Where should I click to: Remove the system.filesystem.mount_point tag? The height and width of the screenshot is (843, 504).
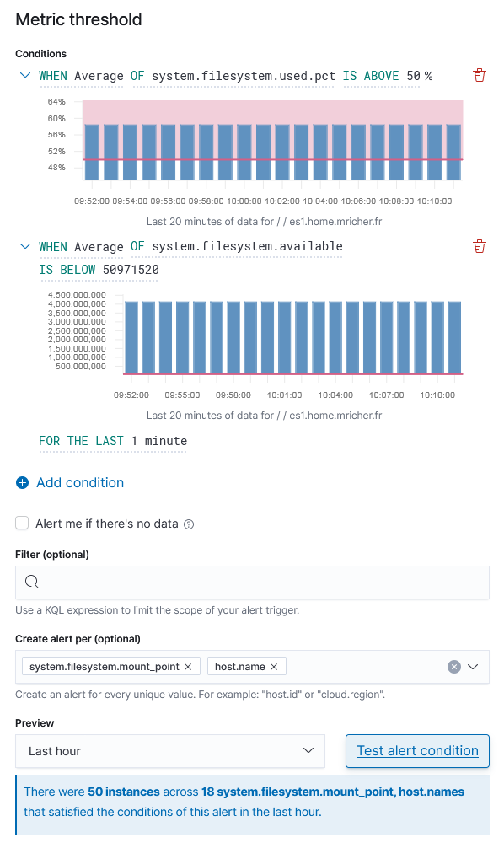click(187, 665)
